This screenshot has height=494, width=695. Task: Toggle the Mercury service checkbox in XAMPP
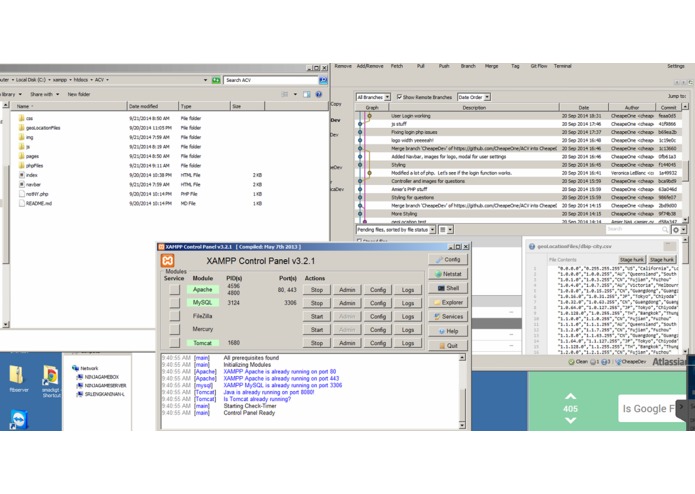(175, 329)
